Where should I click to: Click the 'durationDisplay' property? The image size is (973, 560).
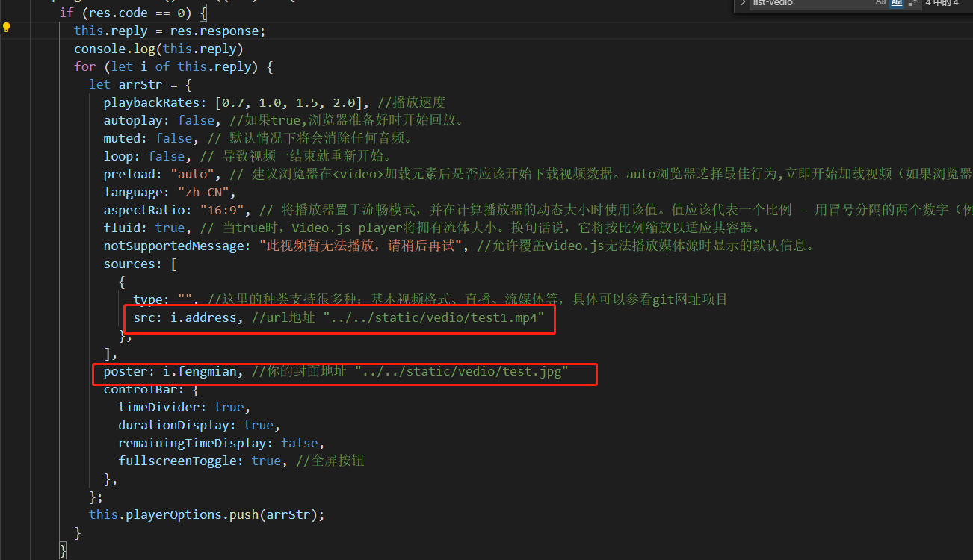[x=173, y=425]
